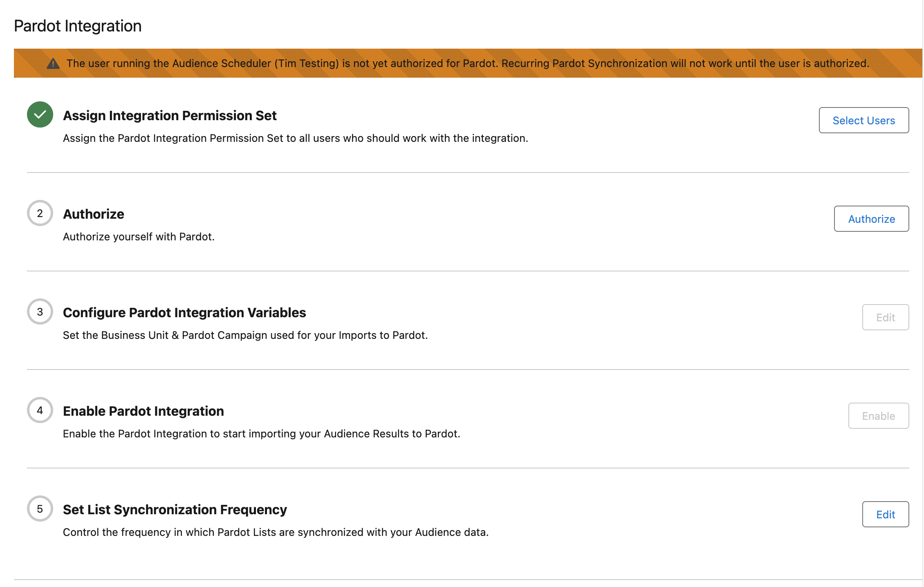This screenshot has height=587, width=924.
Task: Click the step 4 number circle
Action: [40, 410]
